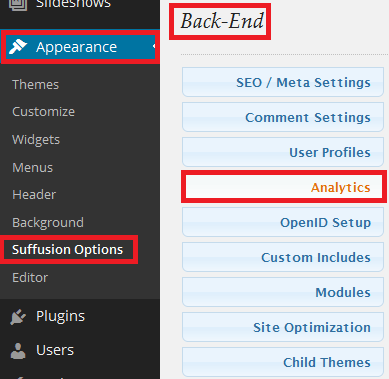Switch to Comment Settings tab

tap(283, 117)
